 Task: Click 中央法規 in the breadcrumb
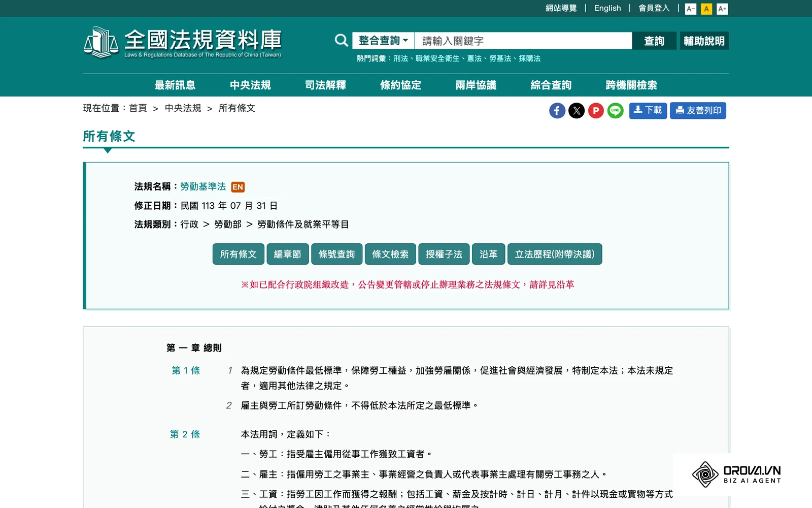point(183,108)
